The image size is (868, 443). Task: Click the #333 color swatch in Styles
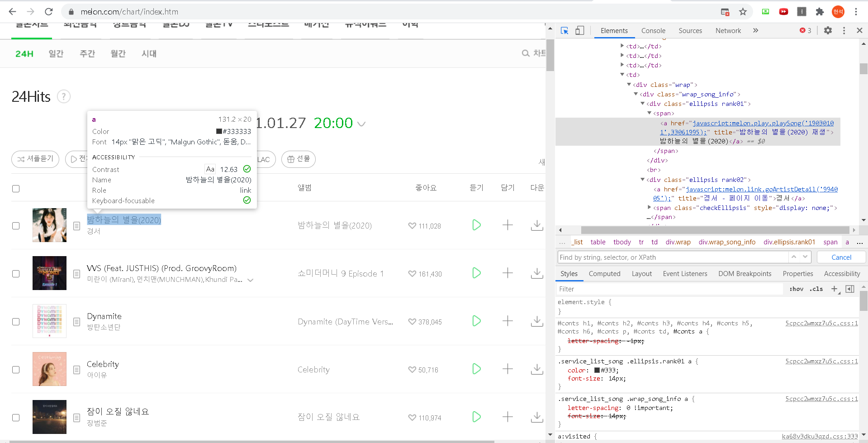(x=597, y=370)
